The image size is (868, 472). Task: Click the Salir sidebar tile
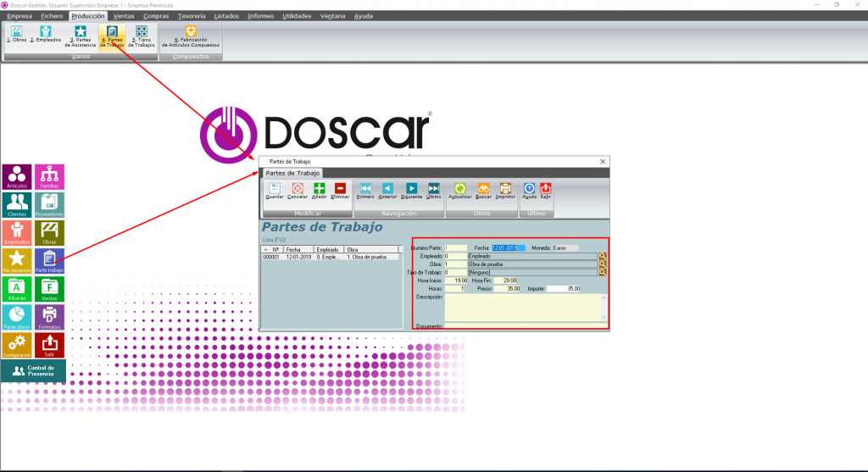point(49,345)
